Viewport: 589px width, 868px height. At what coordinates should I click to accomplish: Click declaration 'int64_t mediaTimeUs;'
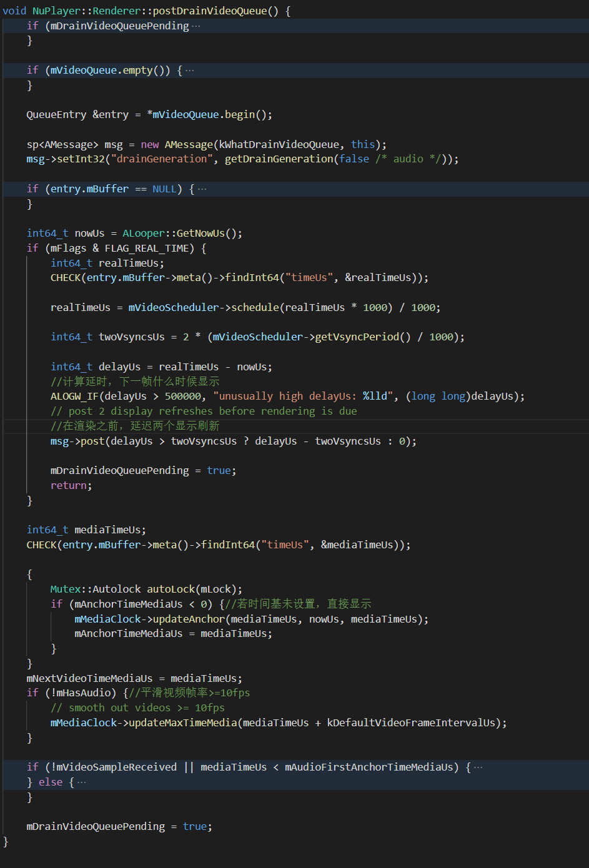(x=86, y=530)
